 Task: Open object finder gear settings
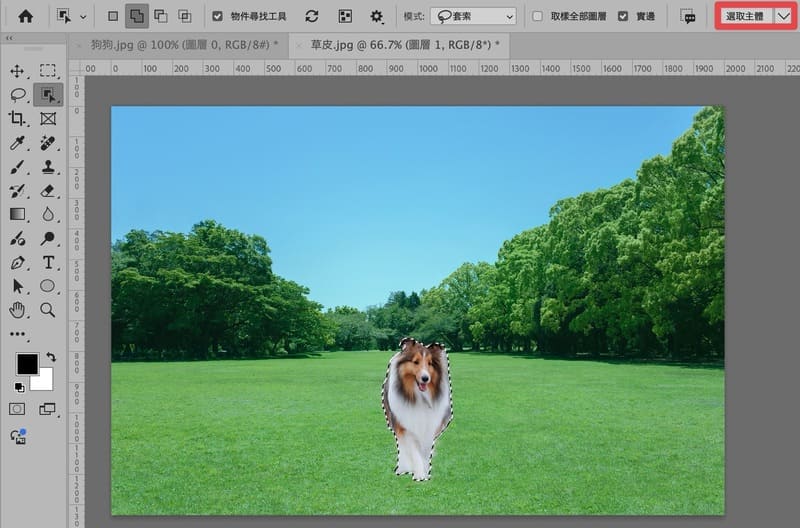pyautogui.click(x=377, y=16)
